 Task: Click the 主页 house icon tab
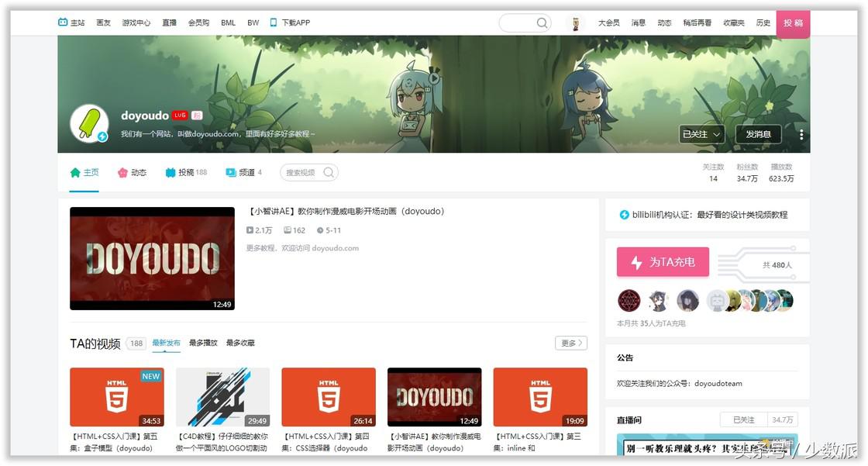click(x=75, y=172)
